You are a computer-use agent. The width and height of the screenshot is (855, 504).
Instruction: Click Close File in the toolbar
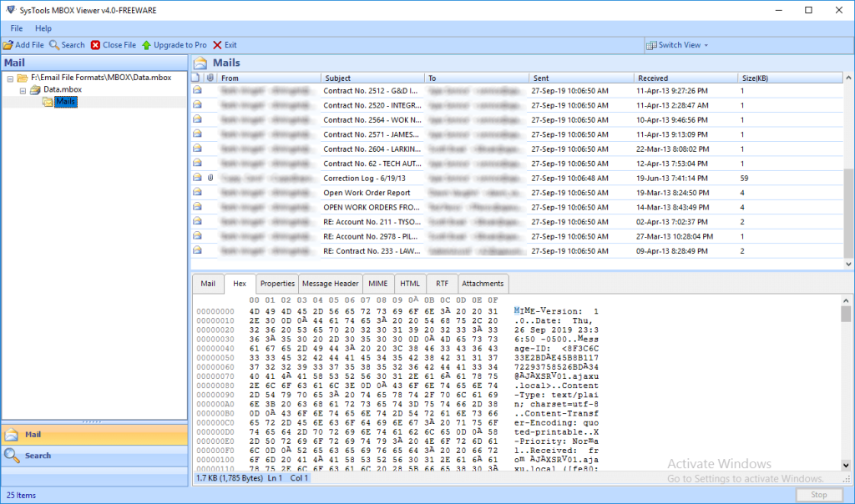point(114,45)
